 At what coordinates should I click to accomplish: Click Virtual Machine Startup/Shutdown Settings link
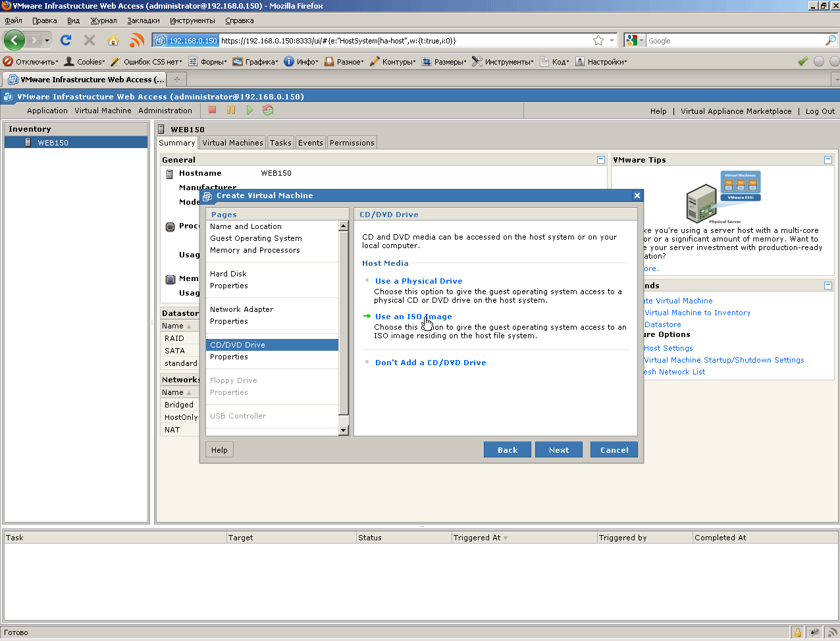[x=724, y=360]
